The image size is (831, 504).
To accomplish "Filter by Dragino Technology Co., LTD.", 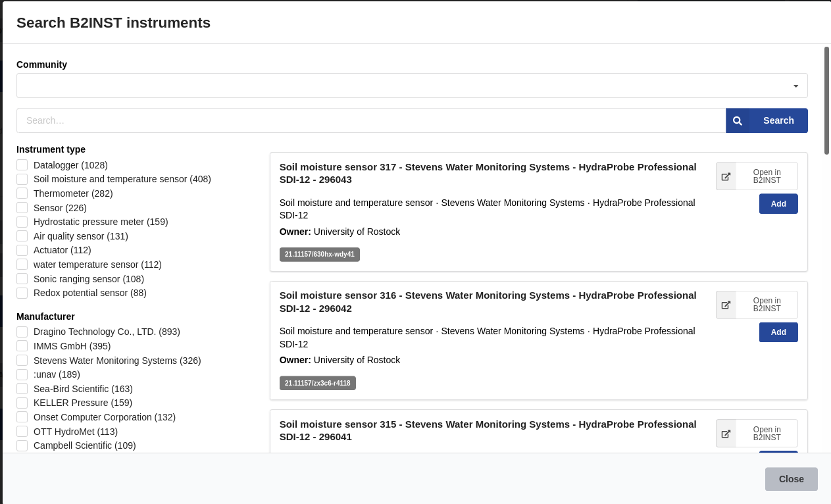I will click(22, 332).
